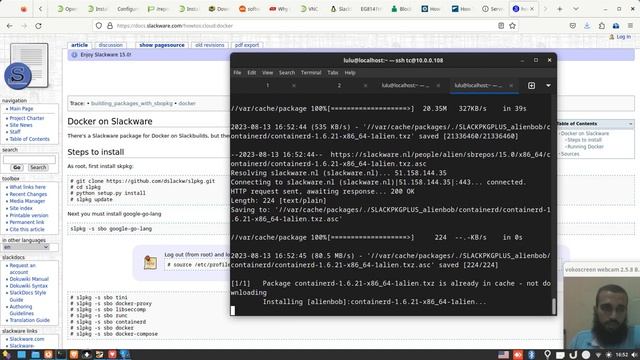Click 'building_packages_with_sbopkg' trace link
Screen dimensions: 640x360
coord(131,103)
